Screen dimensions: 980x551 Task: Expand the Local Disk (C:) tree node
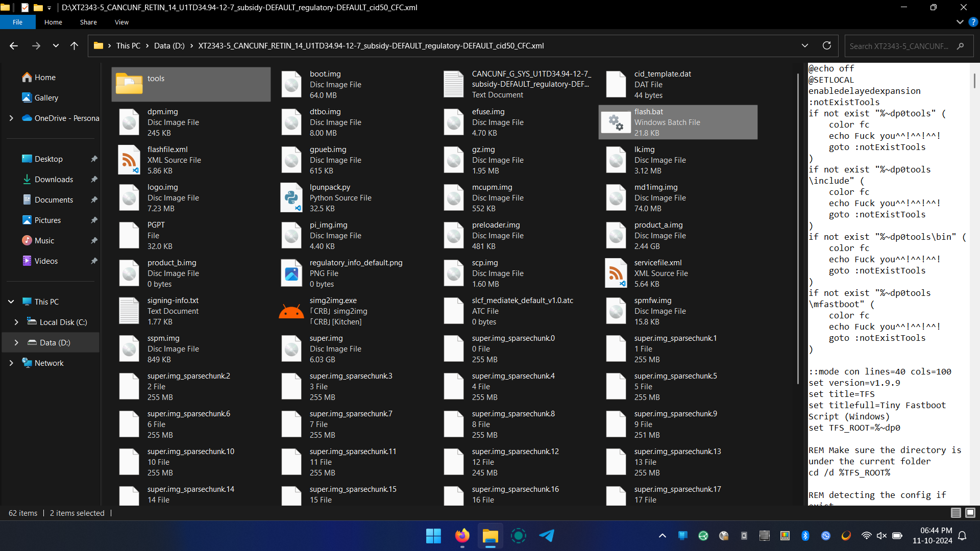coord(16,322)
